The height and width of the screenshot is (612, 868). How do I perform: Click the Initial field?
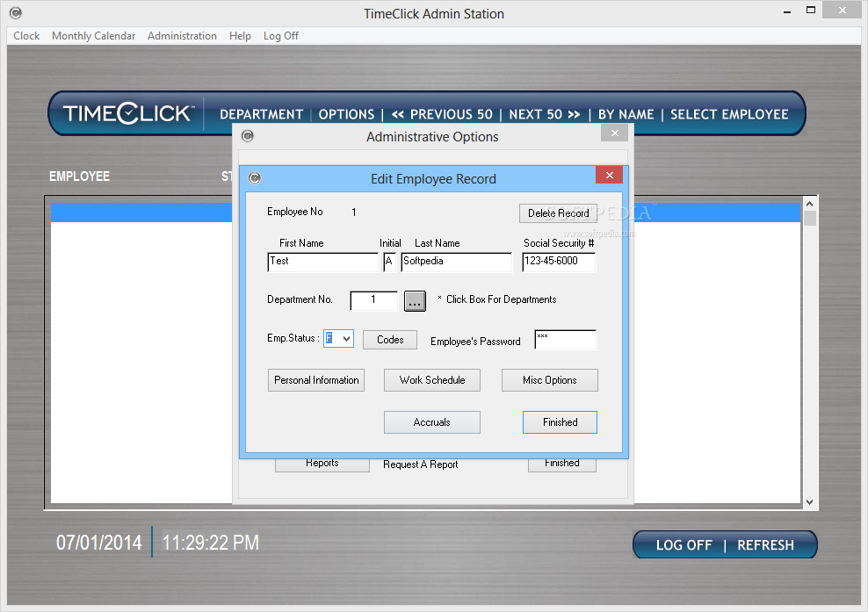pyautogui.click(x=390, y=262)
